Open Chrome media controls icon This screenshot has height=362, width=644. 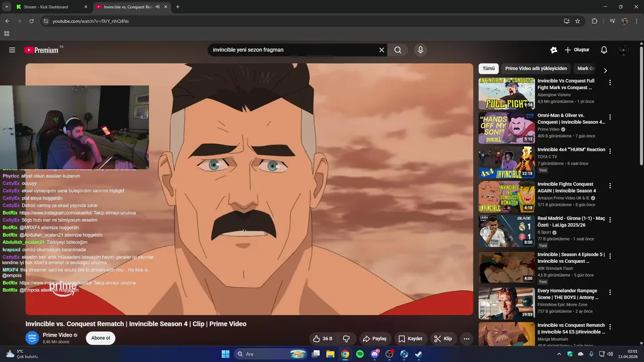click(x=612, y=21)
